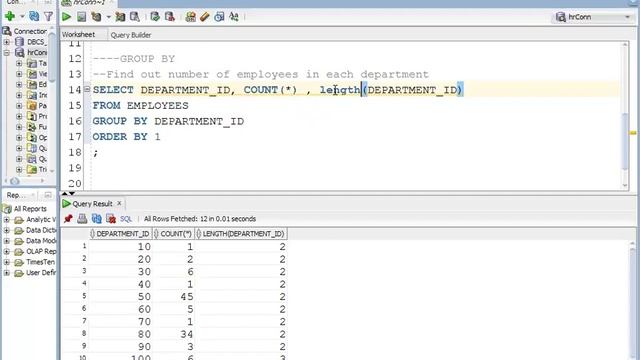Refresh the Connections tree
Screen dimensions: 640x360
pyautogui.click(x=34, y=16)
